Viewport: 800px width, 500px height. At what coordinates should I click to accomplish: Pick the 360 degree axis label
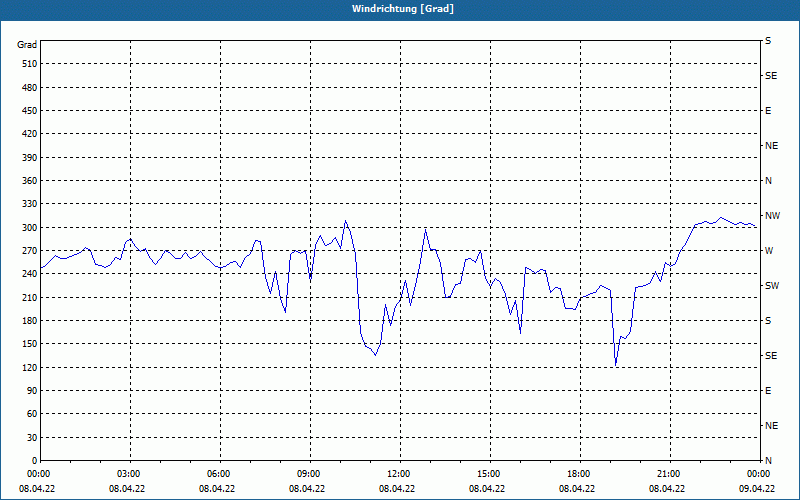point(30,181)
